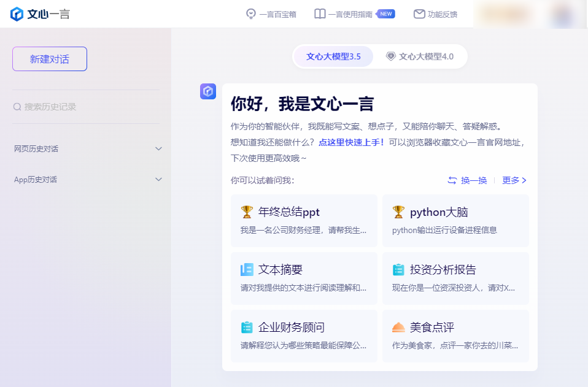The height and width of the screenshot is (387, 588).
Task: Follow the 点这里快速上手 link
Action: 351,142
